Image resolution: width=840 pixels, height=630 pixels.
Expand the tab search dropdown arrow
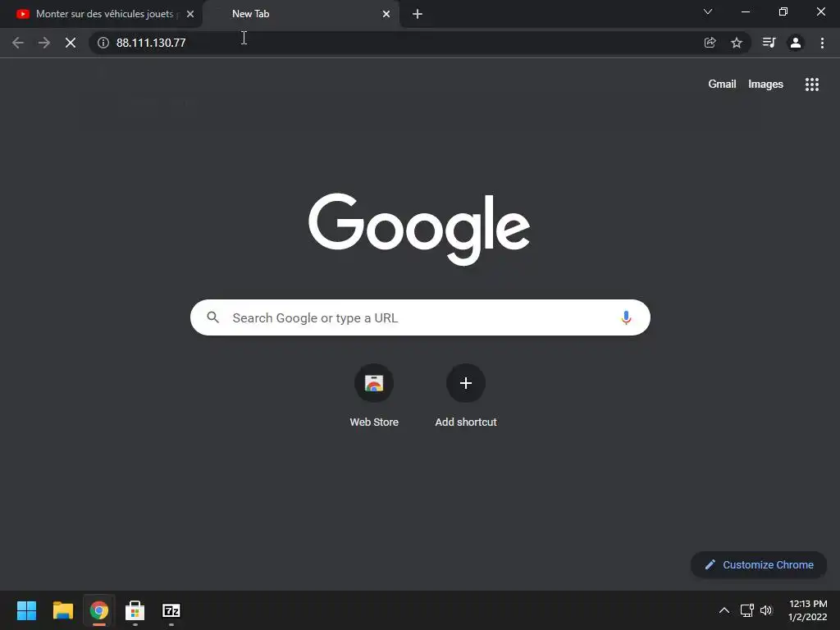pyautogui.click(x=708, y=11)
